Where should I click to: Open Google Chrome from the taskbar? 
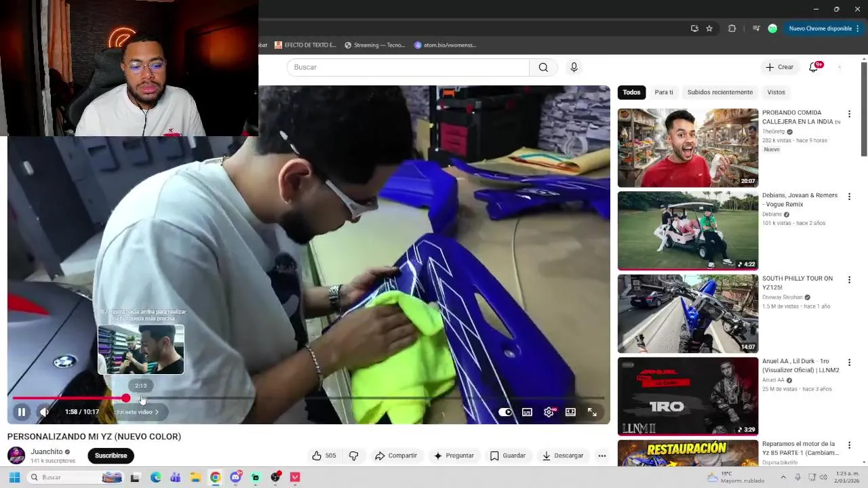[x=215, y=477]
